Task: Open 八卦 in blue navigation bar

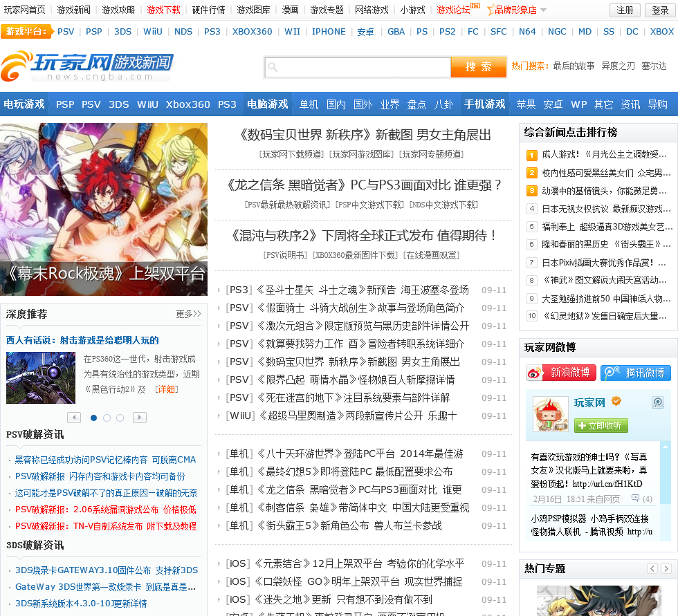Action: (x=443, y=104)
